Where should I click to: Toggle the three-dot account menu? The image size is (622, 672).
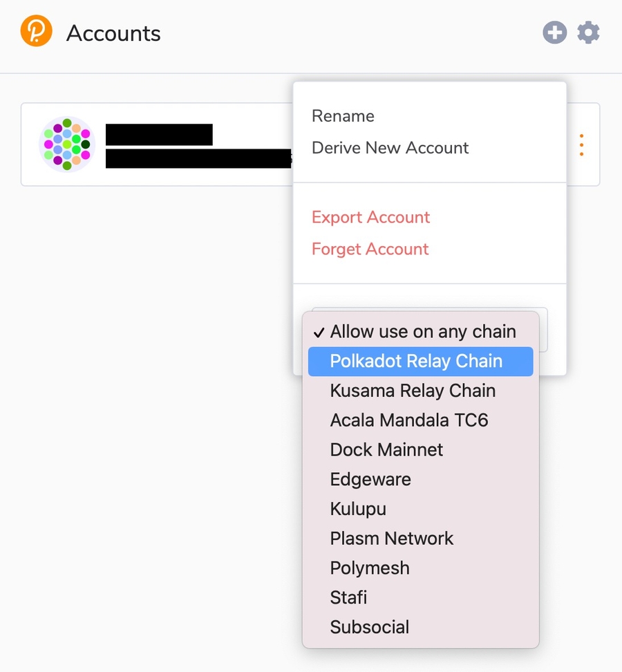pyautogui.click(x=581, y=144)
